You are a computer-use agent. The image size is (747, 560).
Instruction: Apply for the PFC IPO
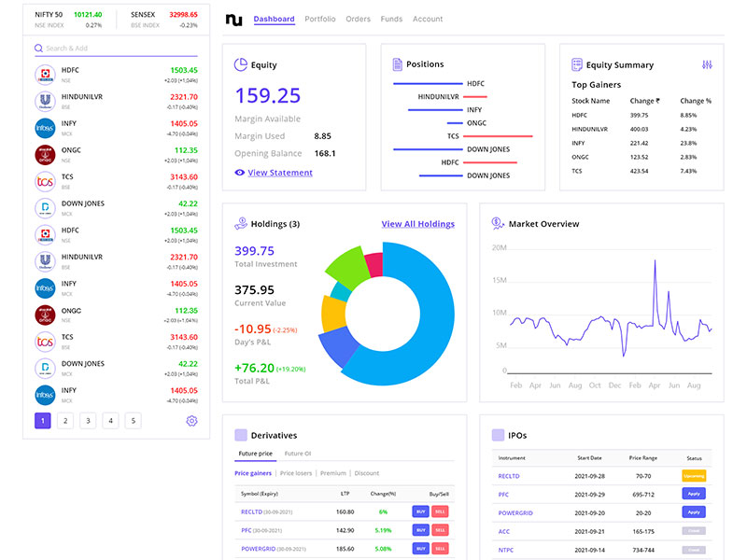[694, 494]
